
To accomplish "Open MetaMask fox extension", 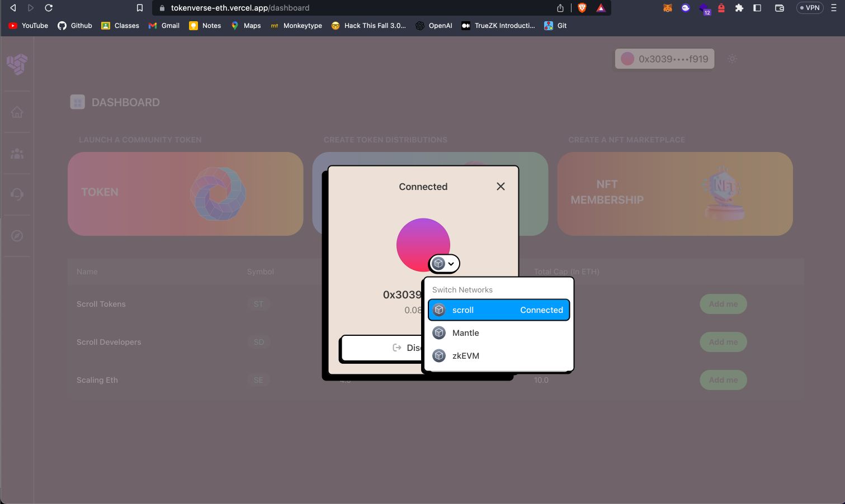I will (x=668, y=8).
